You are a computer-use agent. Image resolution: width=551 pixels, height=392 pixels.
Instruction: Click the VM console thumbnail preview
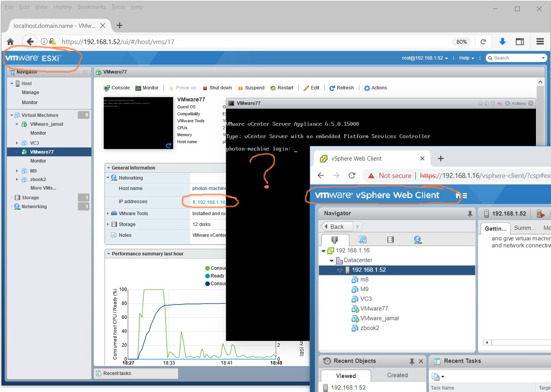138,123
